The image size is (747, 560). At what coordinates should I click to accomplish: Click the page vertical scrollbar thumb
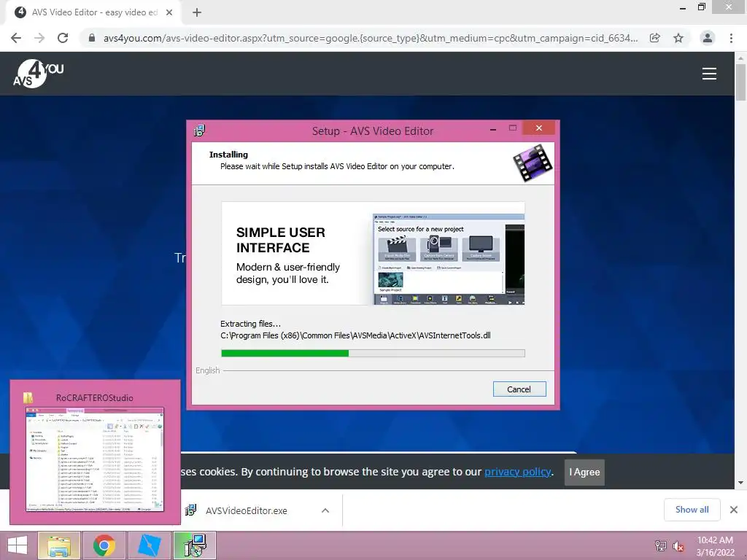click(x=740, y=82)
